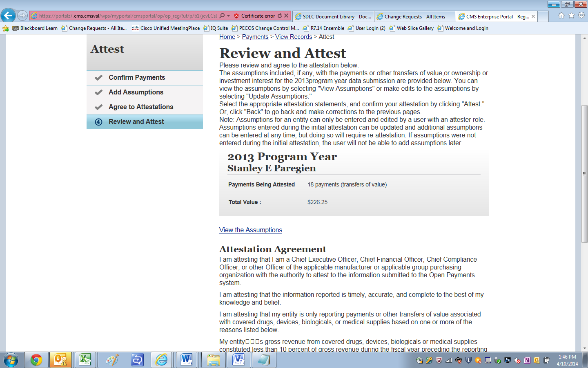Open Windows Explorer from the taskbar
588x368 pixels.
(x=214, y=360)
